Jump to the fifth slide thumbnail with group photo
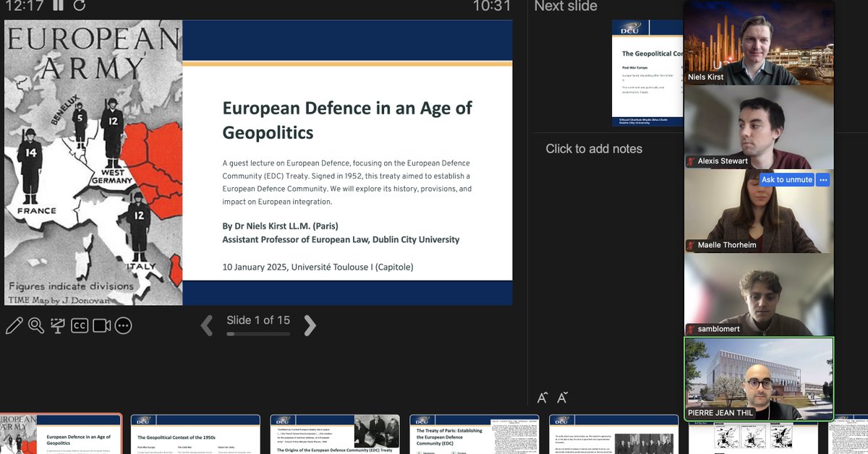868x454 pixels. (614, 434)
